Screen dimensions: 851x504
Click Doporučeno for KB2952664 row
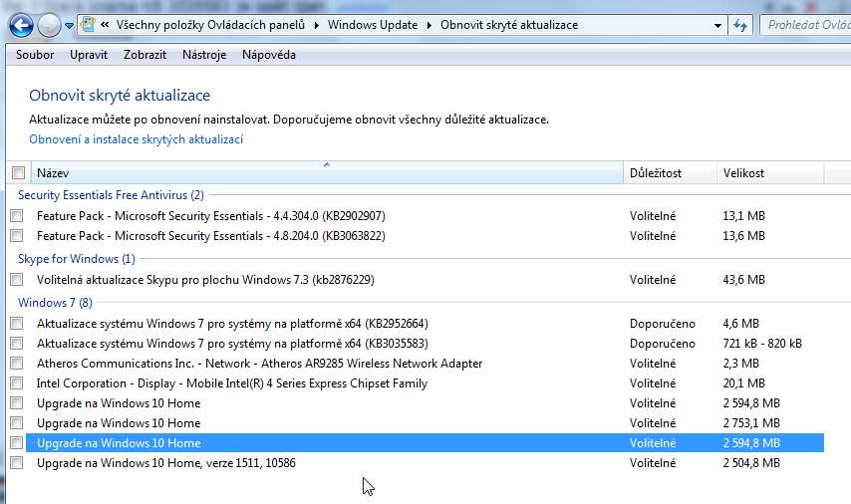click(x=662, y=324)
